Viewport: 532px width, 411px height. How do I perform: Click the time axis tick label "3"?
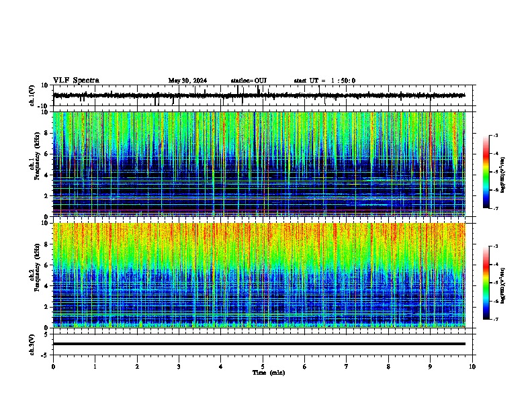coord(179,367)
